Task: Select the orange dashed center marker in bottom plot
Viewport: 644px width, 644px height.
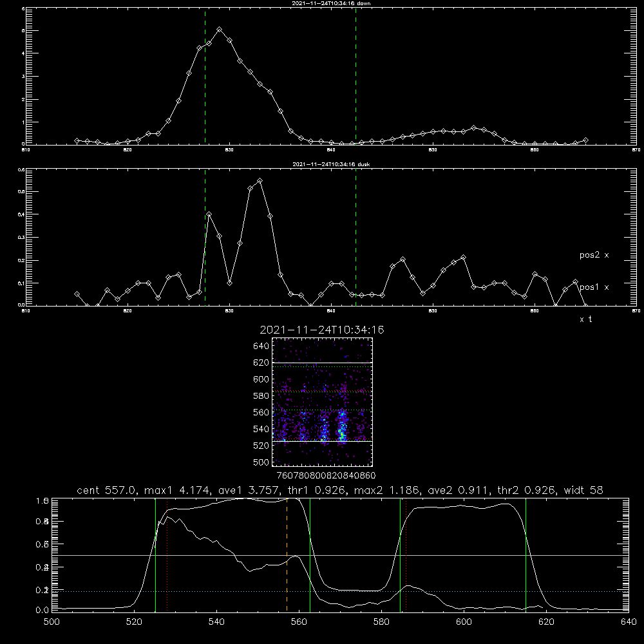Action: tap(287, 554)
